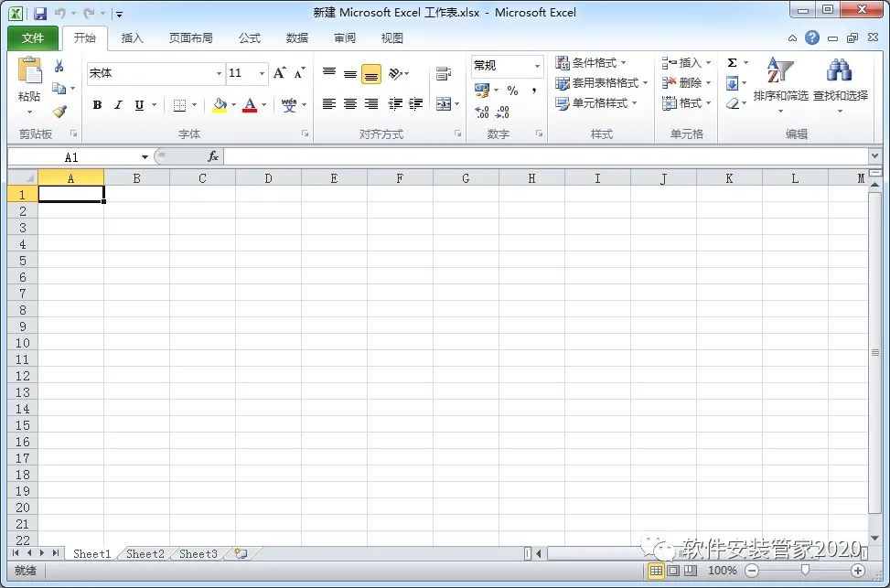Click the Format Painter brush icon
Screen dimensions: 890x588
59,111
